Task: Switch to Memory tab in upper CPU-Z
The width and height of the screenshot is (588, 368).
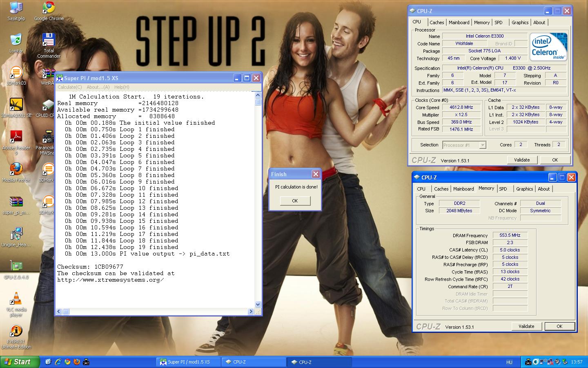Action: pyautogui.click(x=482, y=22)
